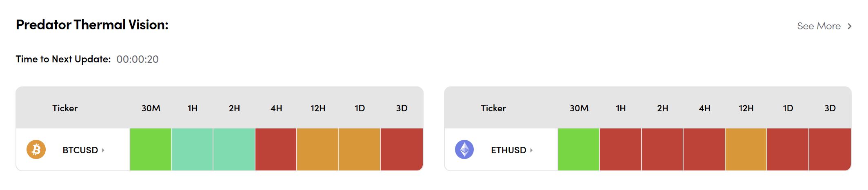This screenshot has height=190, width=868.
Task: Click the orange Bitcoin logo icon
Action: 36,150
